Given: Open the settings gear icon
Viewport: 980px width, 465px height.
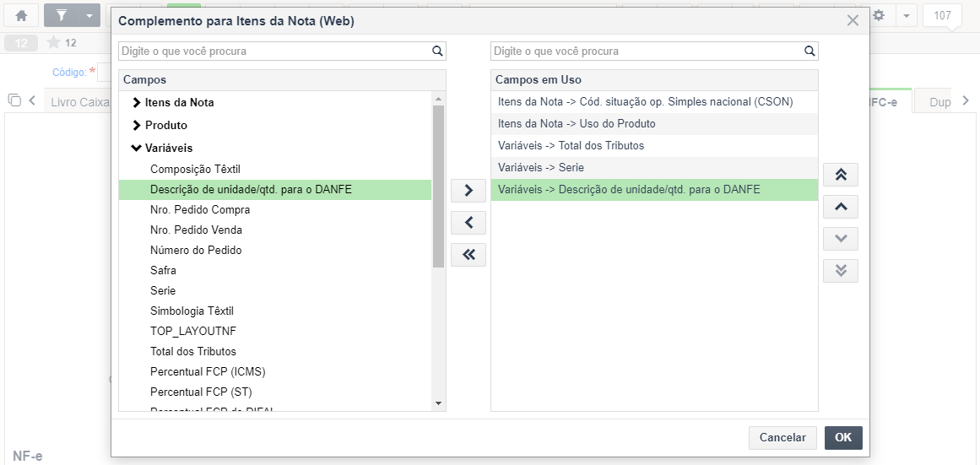Looking at the screenshot, I should [x=879, y=16].
